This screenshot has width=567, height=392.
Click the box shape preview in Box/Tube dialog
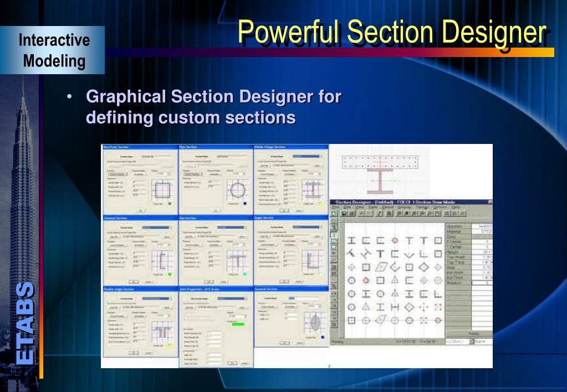click(162, 190)
